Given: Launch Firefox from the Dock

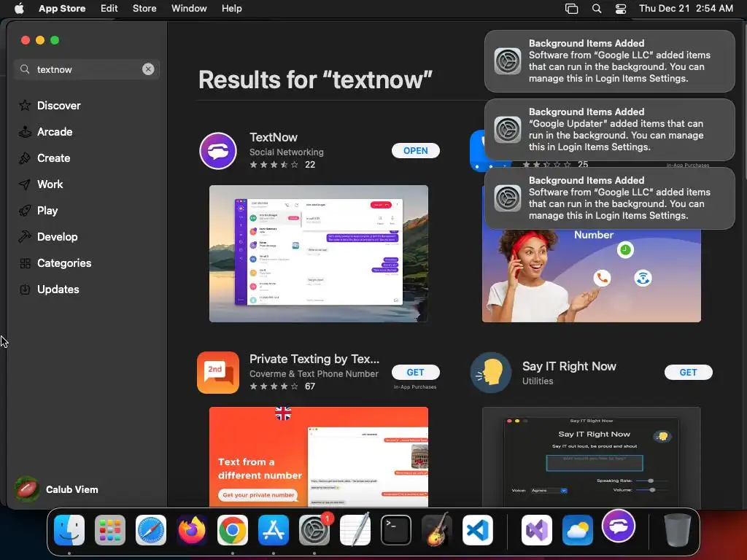Looking at the screenshot, I should (x=192, y=530).
